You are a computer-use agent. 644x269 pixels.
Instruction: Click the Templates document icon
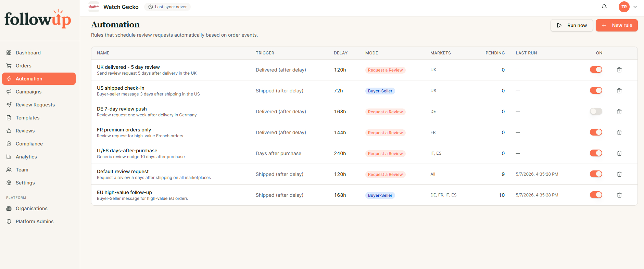click(9, 118)
